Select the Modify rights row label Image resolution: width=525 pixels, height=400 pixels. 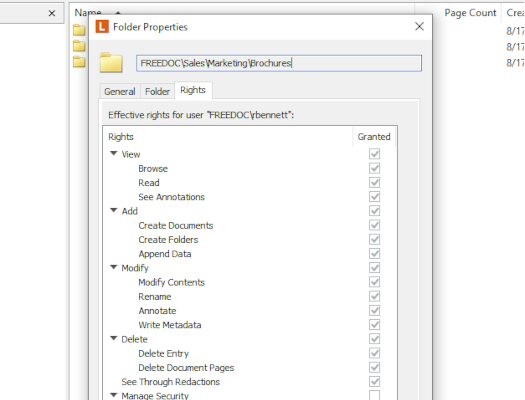click(x=135, y=268)
